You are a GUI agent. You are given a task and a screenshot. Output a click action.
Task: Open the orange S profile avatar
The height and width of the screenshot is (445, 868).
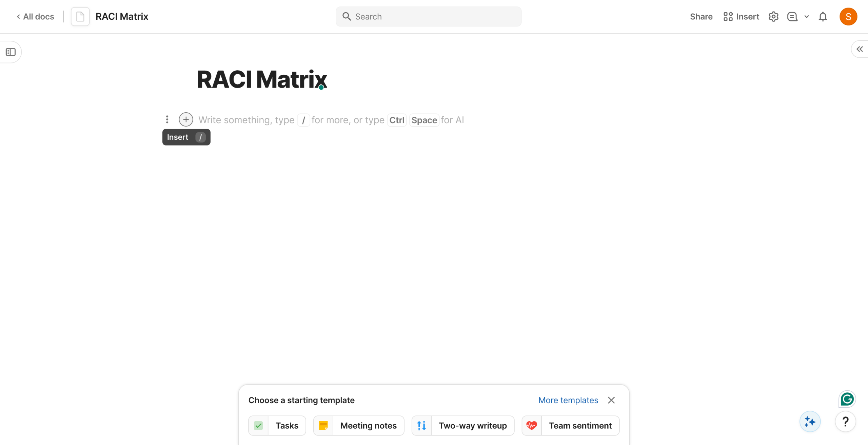848,17
